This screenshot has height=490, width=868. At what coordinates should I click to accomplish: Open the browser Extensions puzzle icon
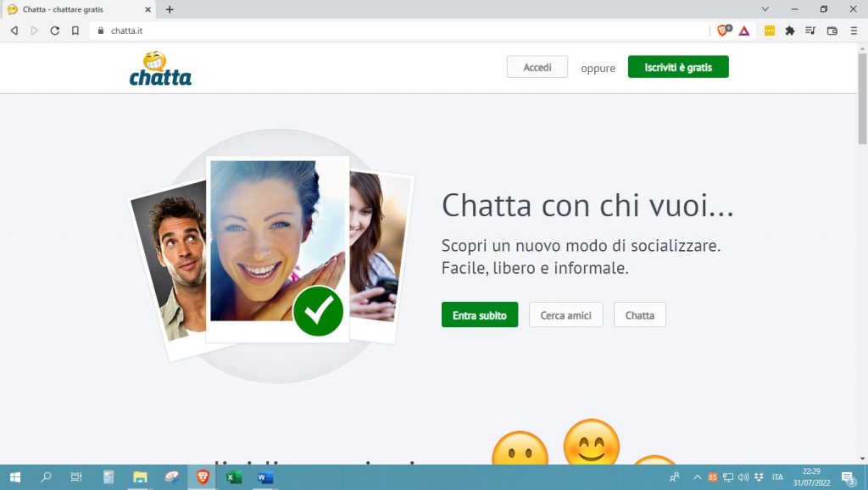click(x=788, y=31)
